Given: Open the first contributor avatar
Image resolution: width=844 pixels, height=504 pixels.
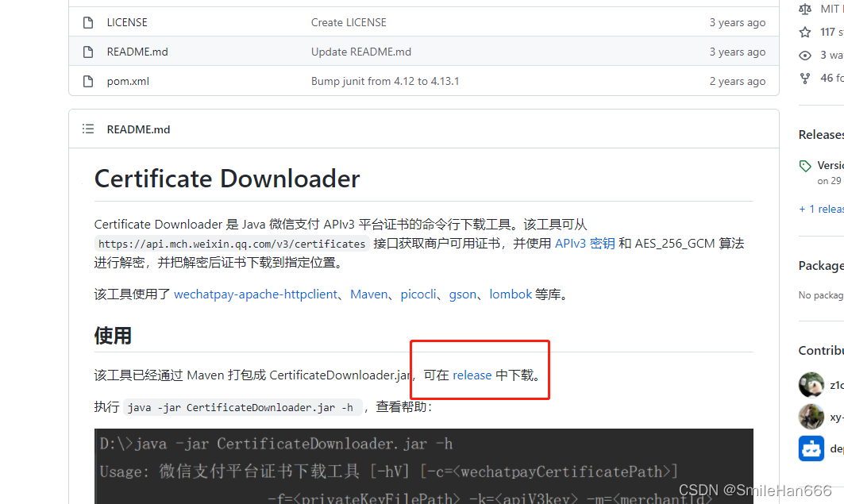Looking at the screenshot, I should (x=811, y=385).
